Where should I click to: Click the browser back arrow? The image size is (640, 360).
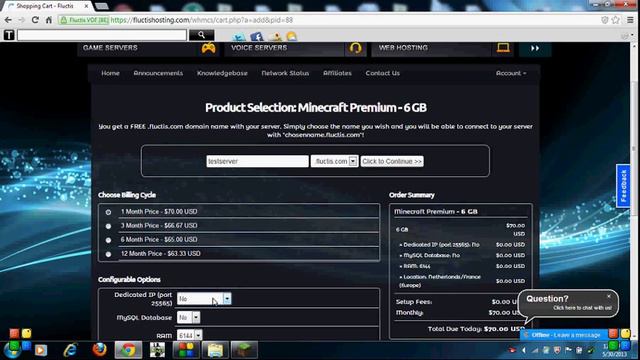[8, 20]
